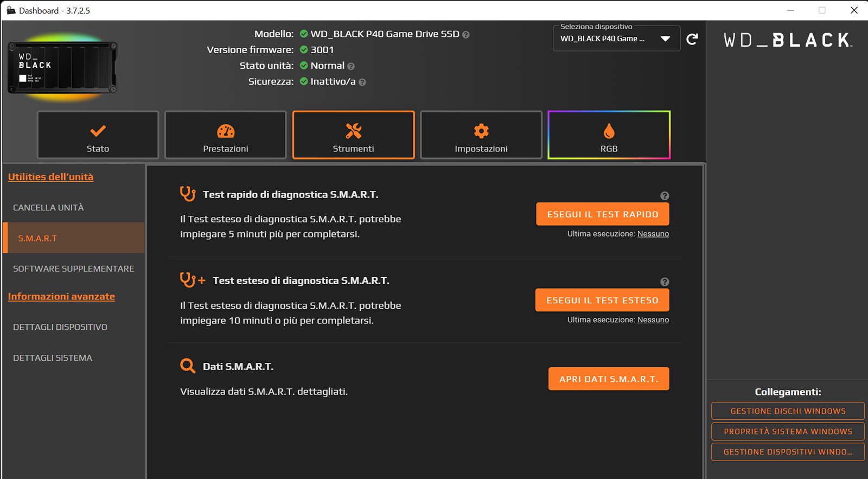
Task: Click Visualizza dati S.M.A.R.T. dettagliati text
Action: pyautogui.click(x=264, y=392)
